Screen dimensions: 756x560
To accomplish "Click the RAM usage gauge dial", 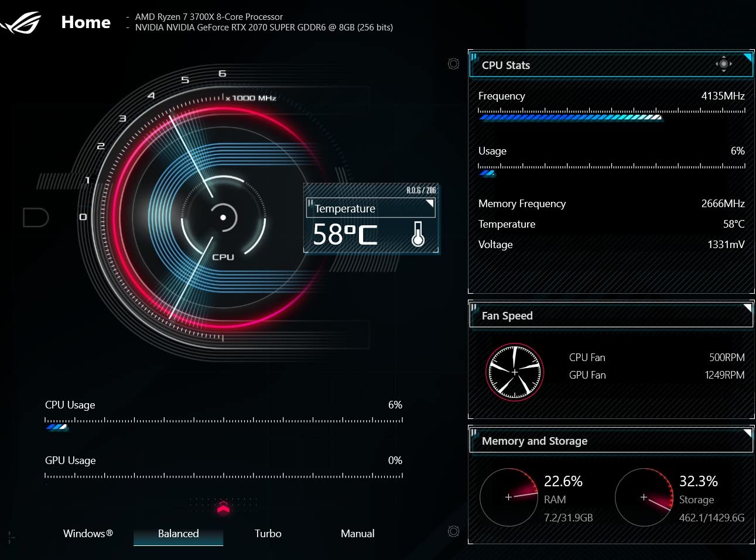I will [508, 497].
